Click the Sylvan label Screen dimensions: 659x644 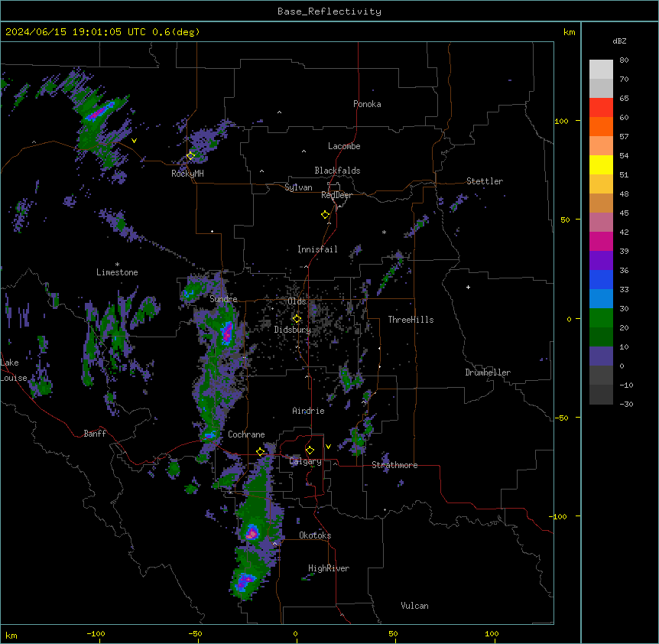(298, 187)
